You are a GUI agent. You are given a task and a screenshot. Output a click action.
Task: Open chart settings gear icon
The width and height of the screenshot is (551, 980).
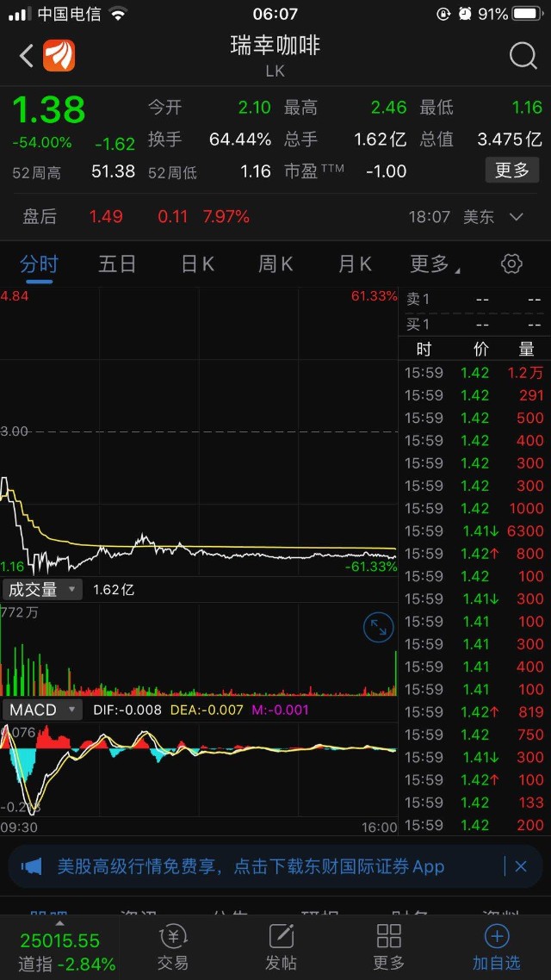(x=511, y=264)
